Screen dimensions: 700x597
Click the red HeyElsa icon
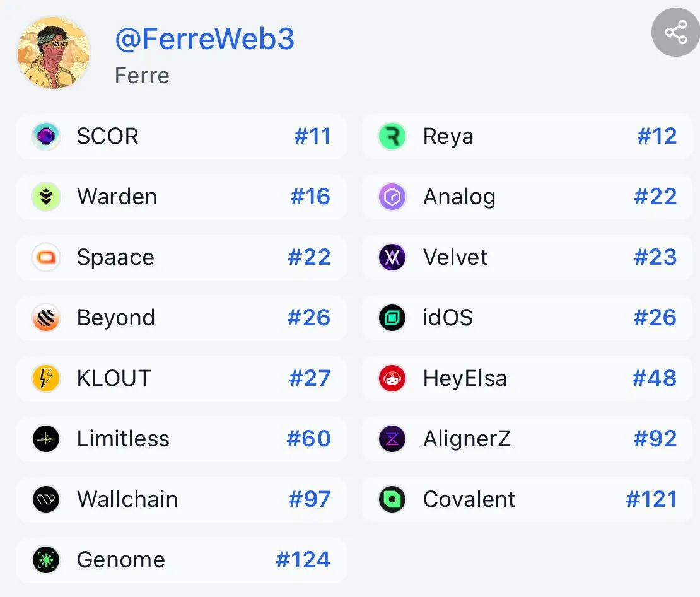coord(392,378)
